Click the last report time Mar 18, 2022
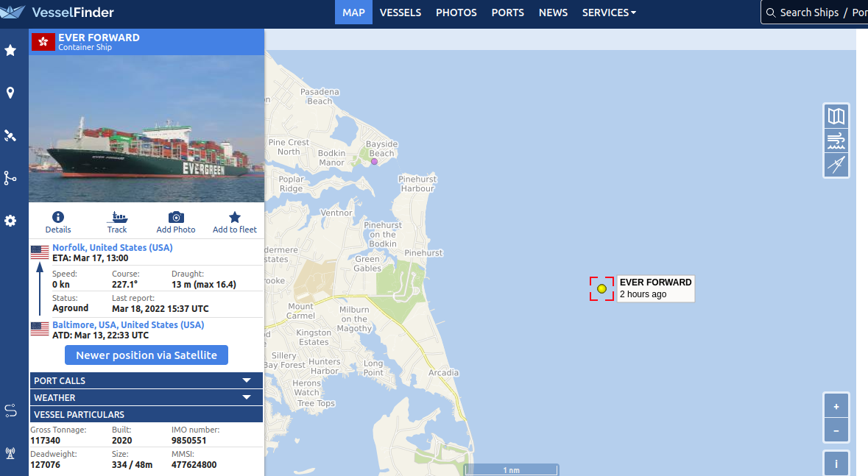The width and height of the screenshot is (868, 476). click(160, 309)
